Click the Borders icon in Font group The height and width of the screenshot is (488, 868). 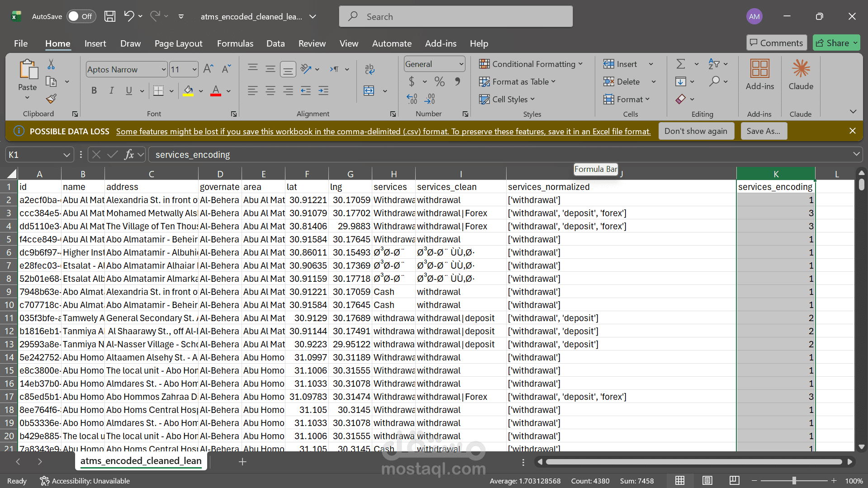[158, 91]
